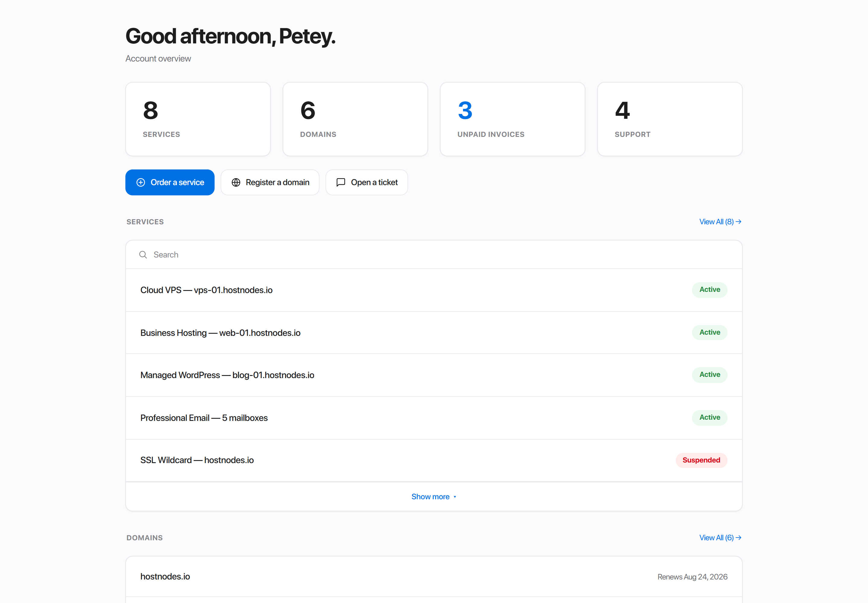868x603 pixels.
Task: Click the Account overview subtitle
Action: pyautogui.click(x=158, y=58)
